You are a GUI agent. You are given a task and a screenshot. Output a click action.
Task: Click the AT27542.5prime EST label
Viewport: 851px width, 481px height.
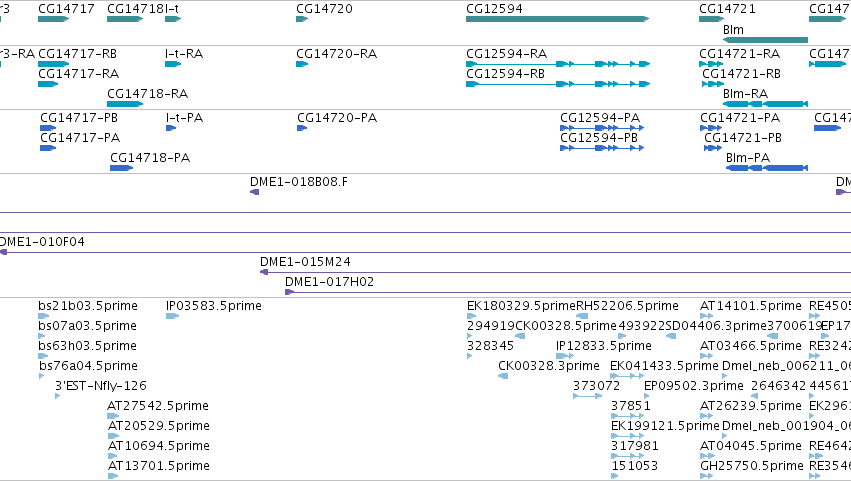click(x=158, y=406)
